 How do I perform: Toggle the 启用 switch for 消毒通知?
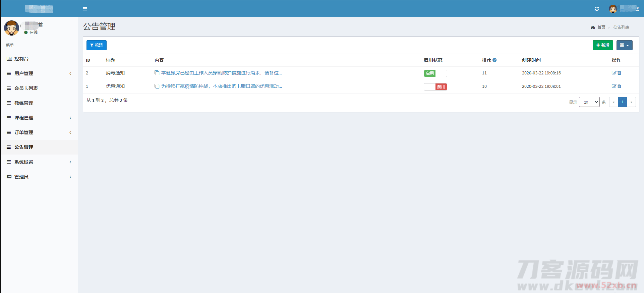(x=435, y=73)
